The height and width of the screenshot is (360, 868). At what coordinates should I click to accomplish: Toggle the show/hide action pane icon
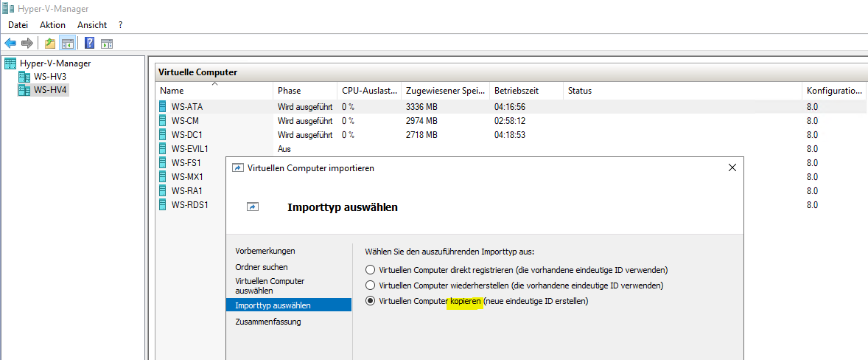(107, 44)
